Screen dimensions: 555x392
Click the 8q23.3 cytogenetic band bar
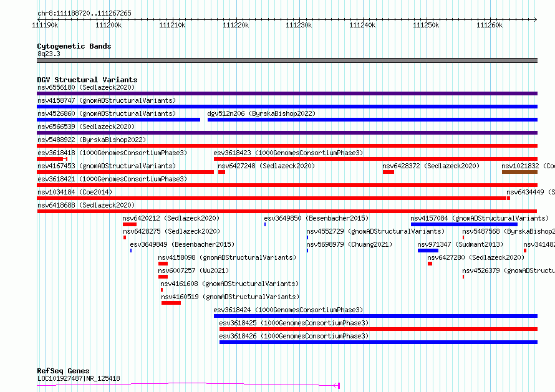[287, 60]
